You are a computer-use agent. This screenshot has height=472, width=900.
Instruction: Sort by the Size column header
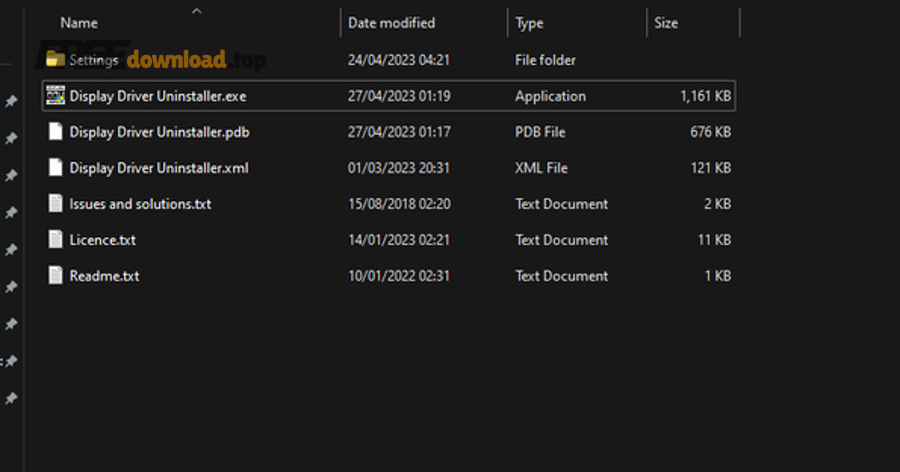(666, 23)
